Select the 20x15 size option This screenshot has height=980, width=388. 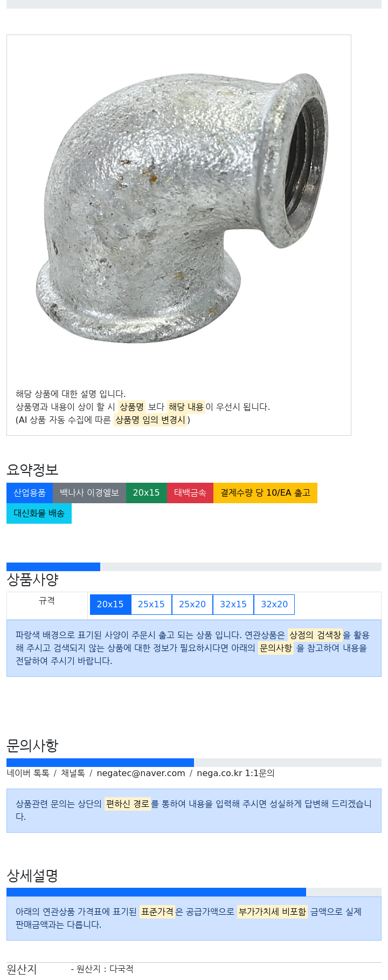tap(110, 605)
